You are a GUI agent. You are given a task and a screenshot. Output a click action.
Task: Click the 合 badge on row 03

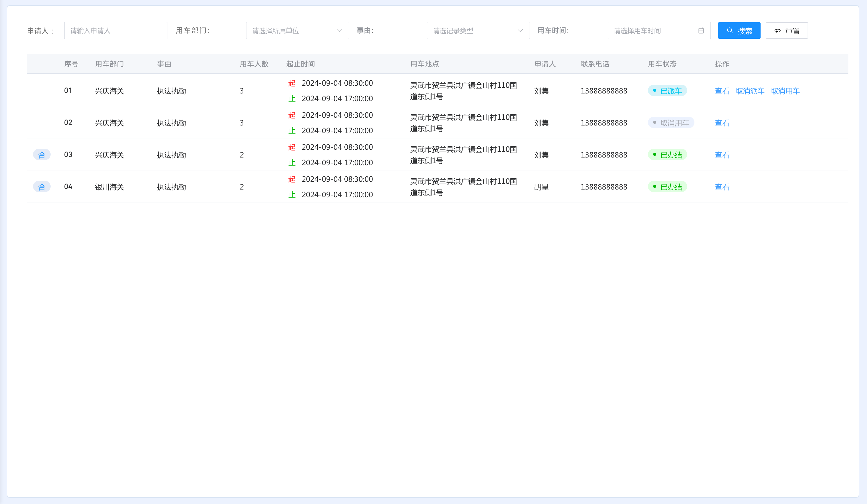42,155
